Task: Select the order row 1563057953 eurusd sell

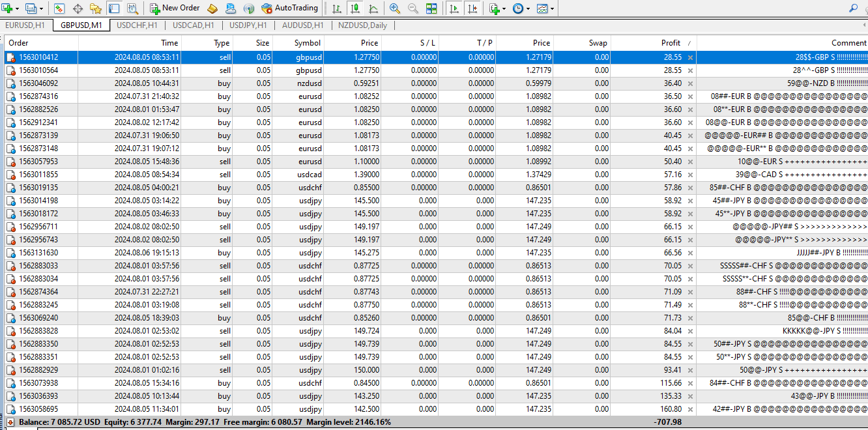Action: pyautogui.click(x=437, y=162)
